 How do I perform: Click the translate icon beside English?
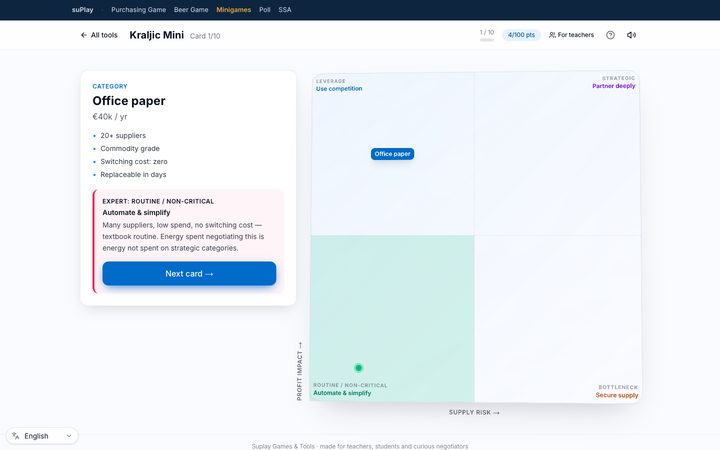tap(16, 436)
